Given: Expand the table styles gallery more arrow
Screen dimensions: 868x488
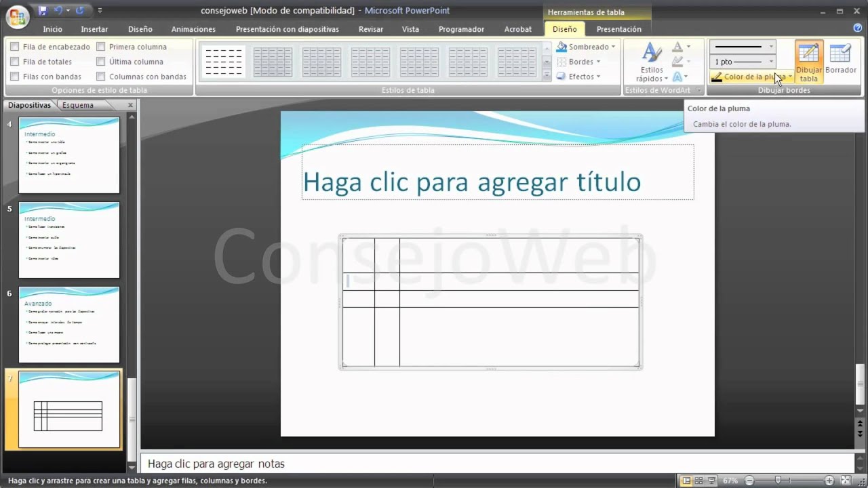Looking at the screenshot, I should pyautogui.click(x=547, y=76).
